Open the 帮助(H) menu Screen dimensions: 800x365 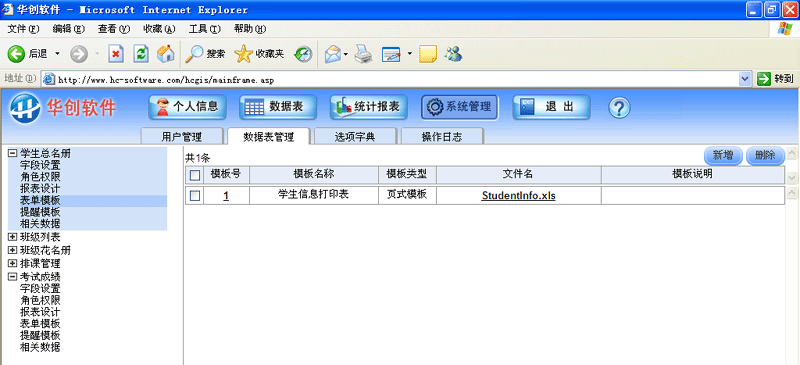click(x=250, y=29)
